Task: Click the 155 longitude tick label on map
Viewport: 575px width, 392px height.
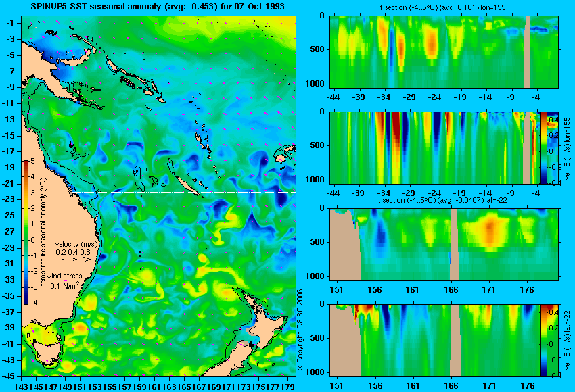Action: pos(110,386)
